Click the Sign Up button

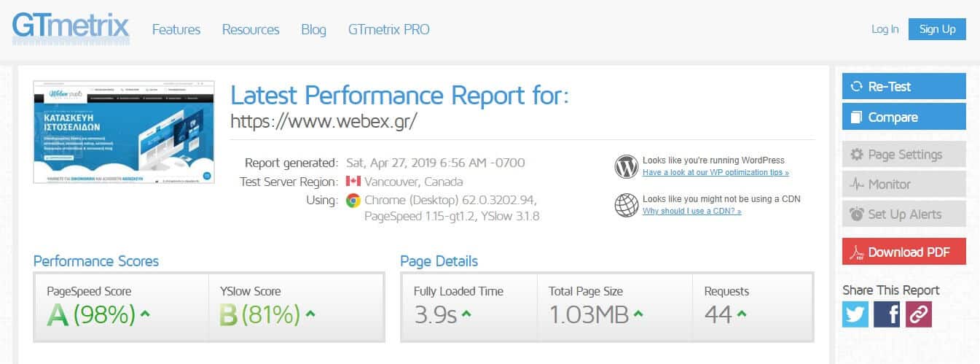click(x=937, y=29)
